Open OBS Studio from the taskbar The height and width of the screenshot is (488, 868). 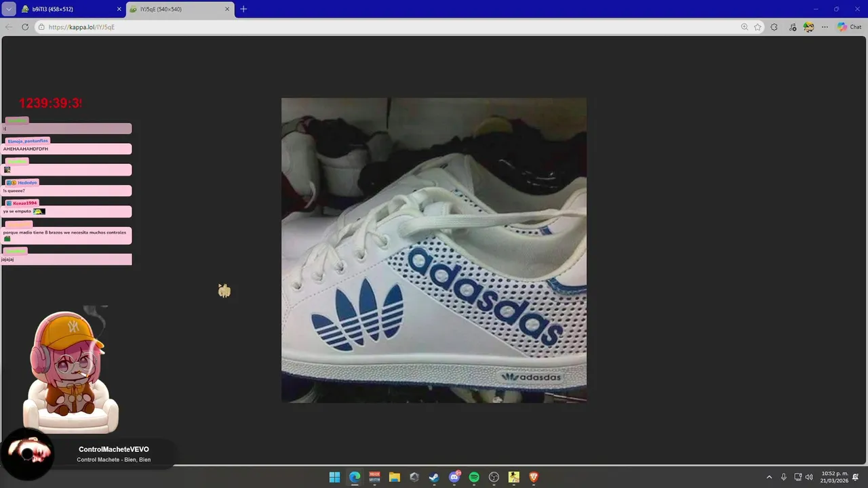click(x=494, y=477)
